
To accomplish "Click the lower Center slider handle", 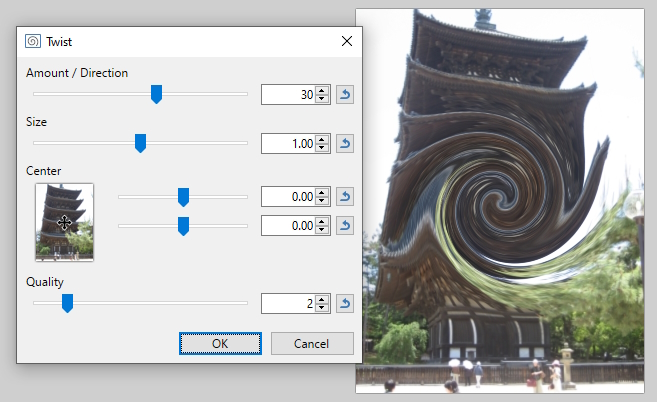I will (183, 226).
